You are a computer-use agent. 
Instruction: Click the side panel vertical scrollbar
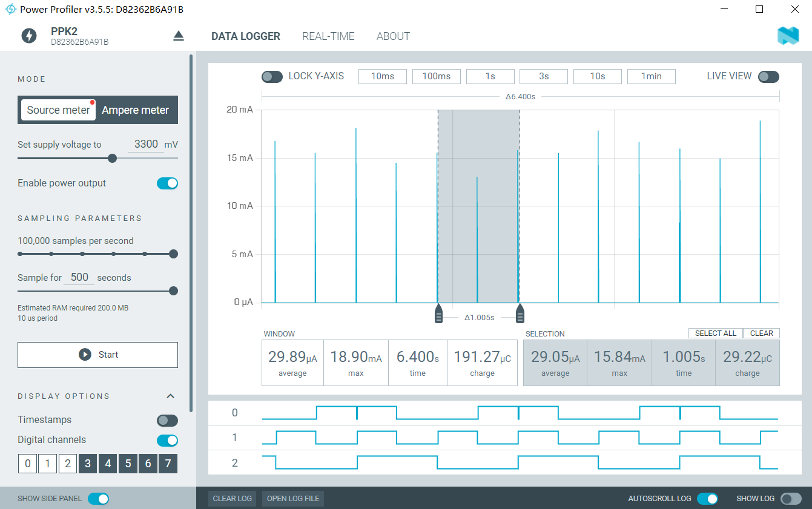tap(191, 233)
